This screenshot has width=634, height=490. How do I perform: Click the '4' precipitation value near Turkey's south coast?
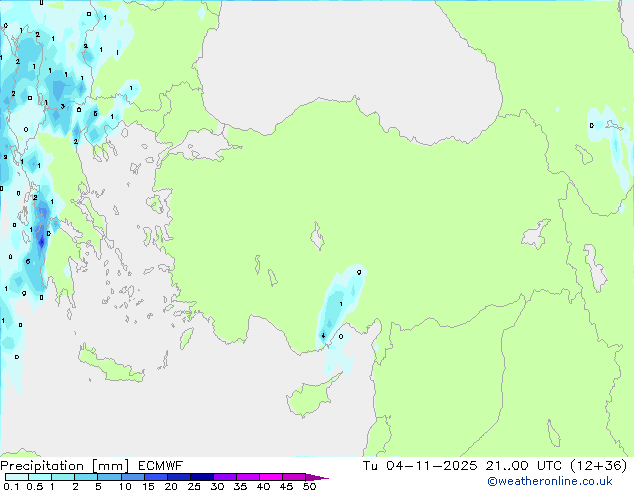pyautogui.click(x=323, y=336)
